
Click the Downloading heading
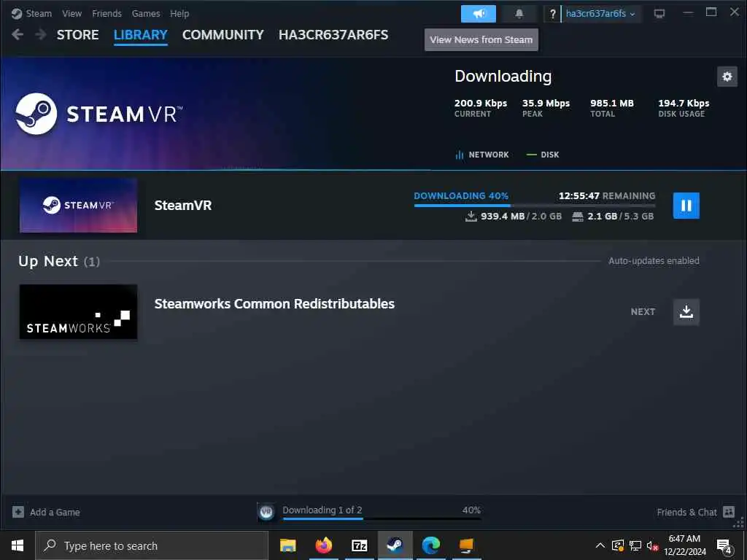point(503,76)
